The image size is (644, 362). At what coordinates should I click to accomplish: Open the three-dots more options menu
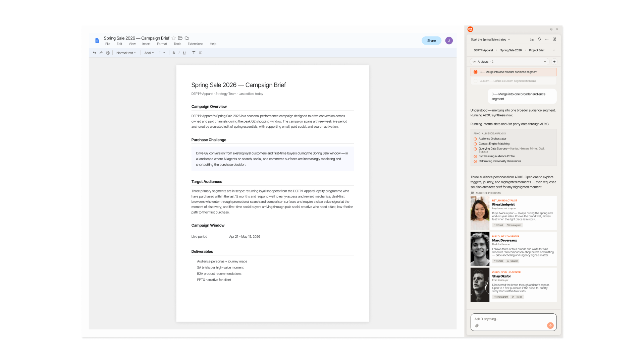click(547, 39)
